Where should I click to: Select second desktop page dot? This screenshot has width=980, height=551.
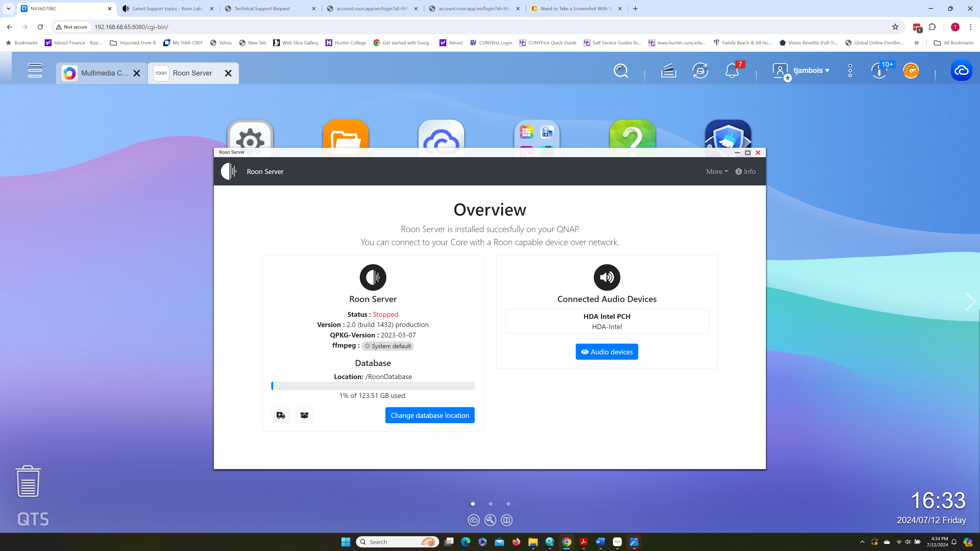(490, 504)
